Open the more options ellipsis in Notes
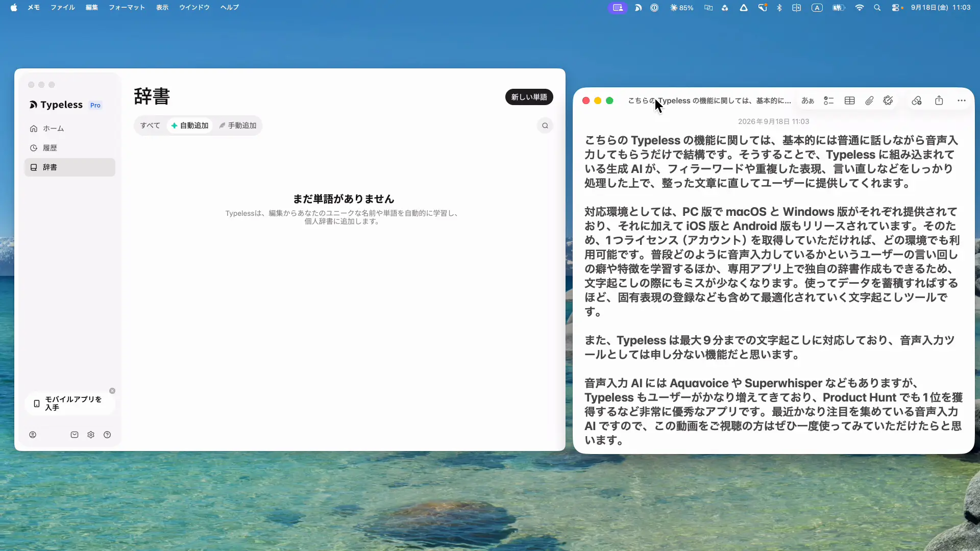This screenshot has width=980, height=551. tap(962, 101)
